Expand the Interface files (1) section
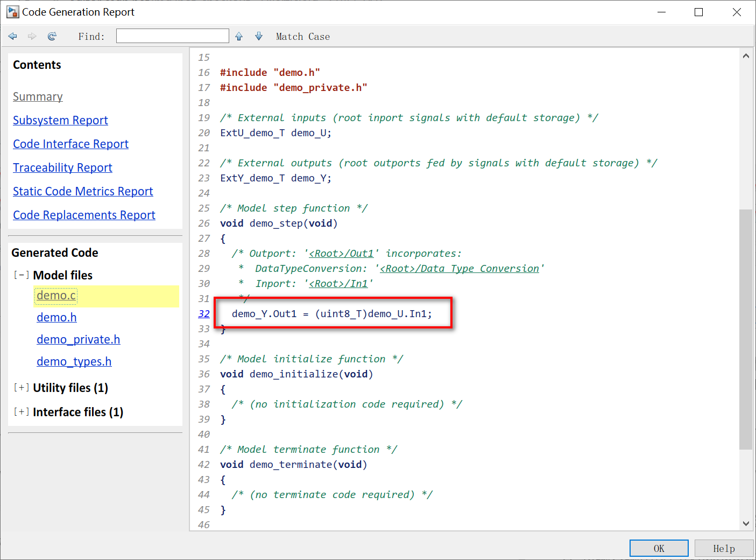The image size is (756, 560). coord(22,412)
